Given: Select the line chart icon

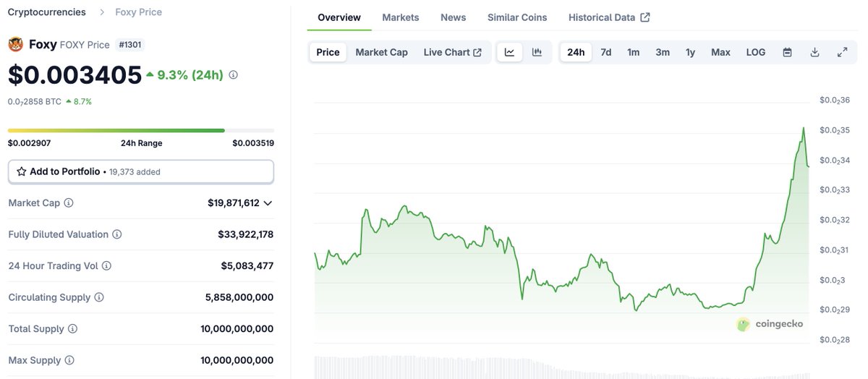Looking at the screenshot, I should (509, 52).
